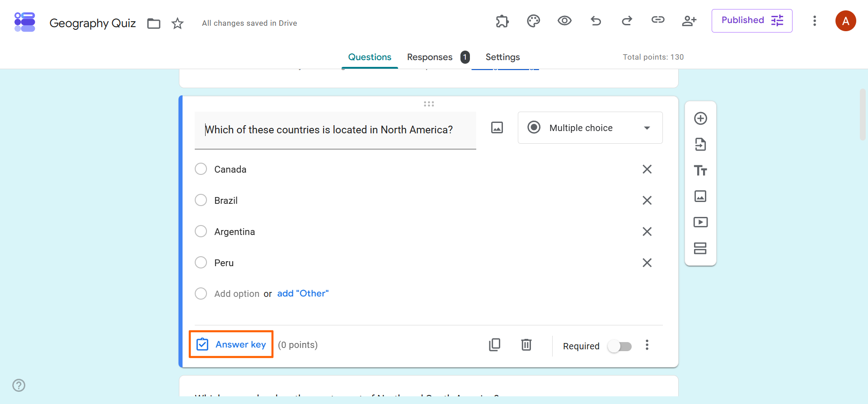
Task: Select the Brazil radio option
Action: tap(201, 200)
